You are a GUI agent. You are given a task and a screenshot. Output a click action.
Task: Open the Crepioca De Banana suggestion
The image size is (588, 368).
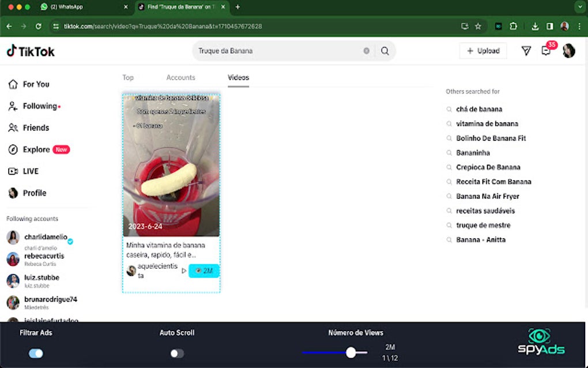tap(488, 167)
